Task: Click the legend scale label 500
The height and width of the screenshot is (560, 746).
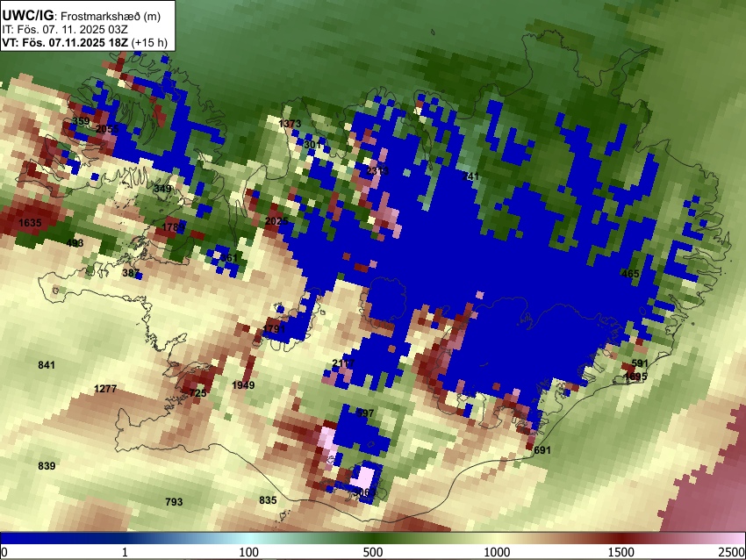Action: click(372, 552)
